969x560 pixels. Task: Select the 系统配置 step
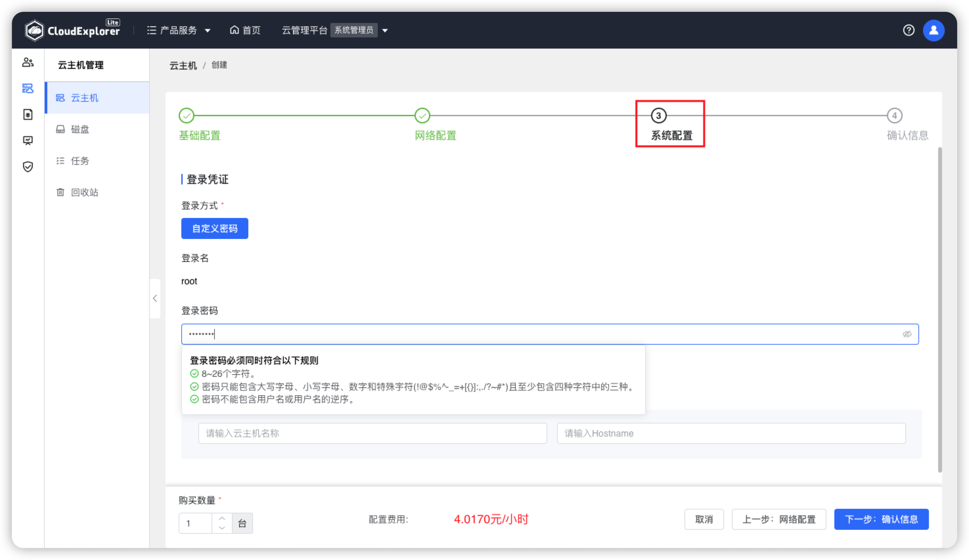point(671,124)
